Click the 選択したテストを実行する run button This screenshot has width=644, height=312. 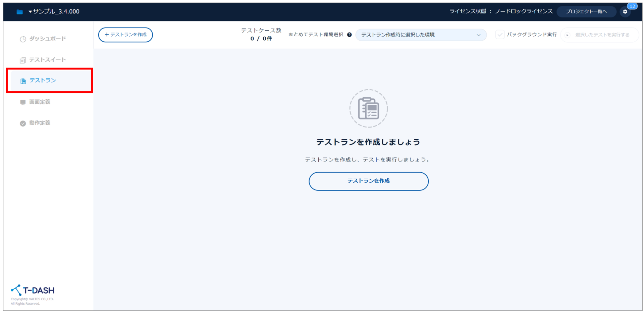(x=599, y=35)
